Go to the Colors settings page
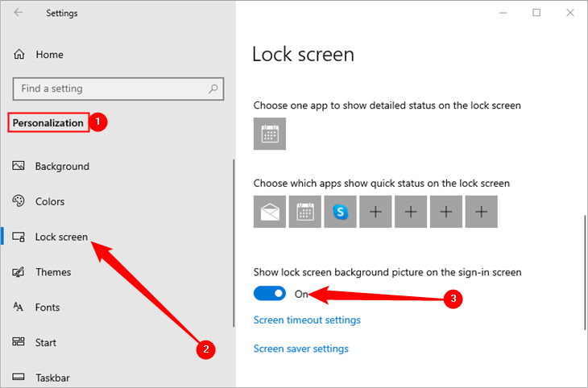The width and height of the screenshot is (588, 388). click(50, 201)
